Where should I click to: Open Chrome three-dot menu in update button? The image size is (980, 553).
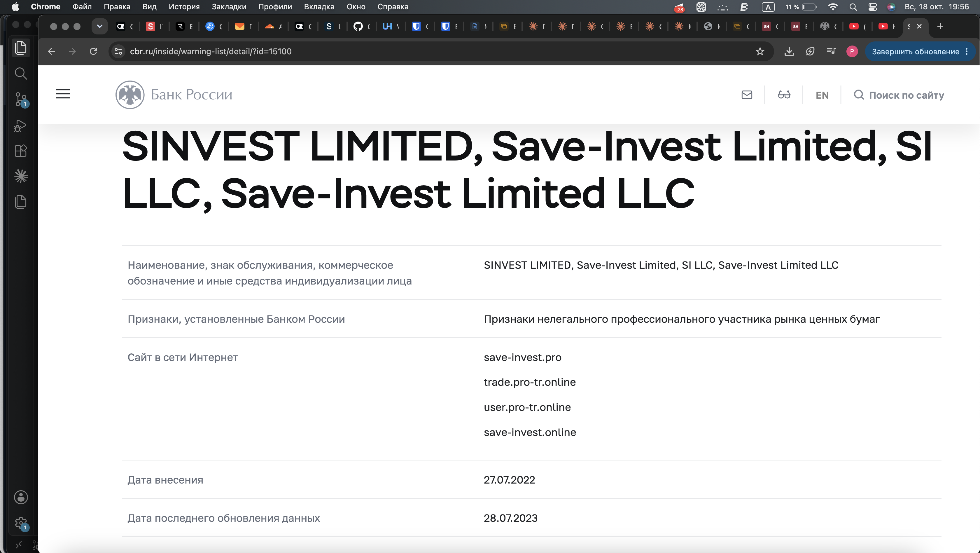point(967,51)
